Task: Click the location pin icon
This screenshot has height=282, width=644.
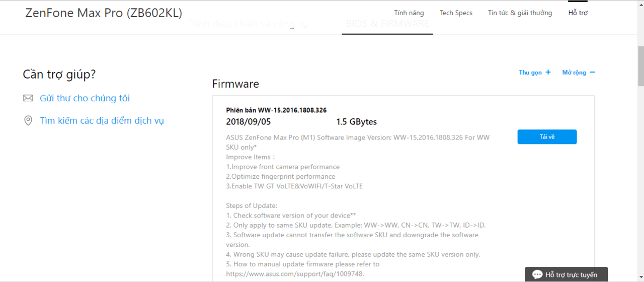Action: [x=28, y=121]
